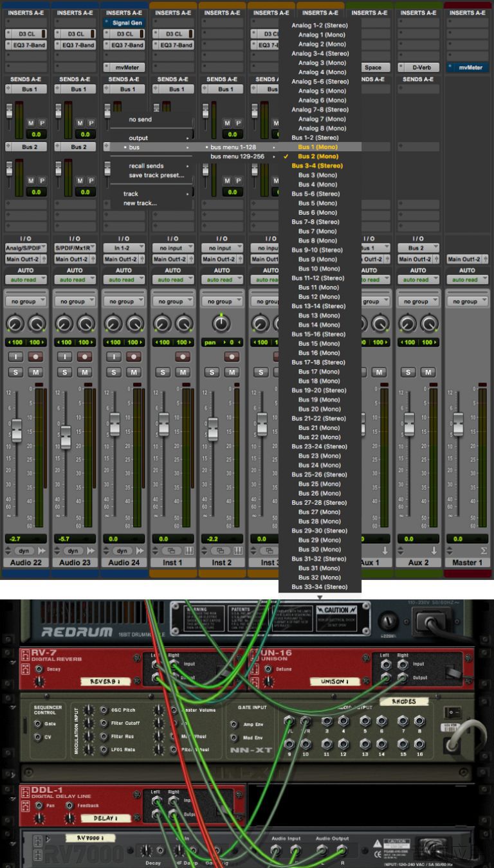
Task: Open the Main Out1-2 output selector on Master 1
Action: pyautogui.click(x=462, y=259)
